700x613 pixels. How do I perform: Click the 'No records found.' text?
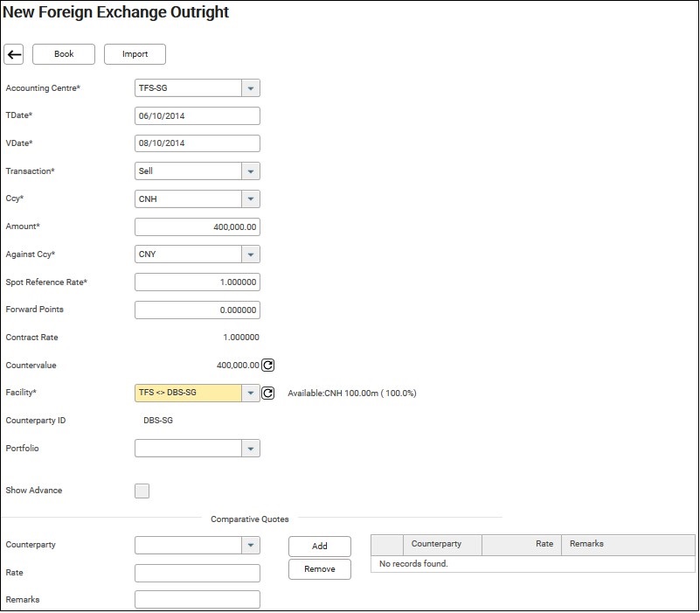tap(413, 564)
